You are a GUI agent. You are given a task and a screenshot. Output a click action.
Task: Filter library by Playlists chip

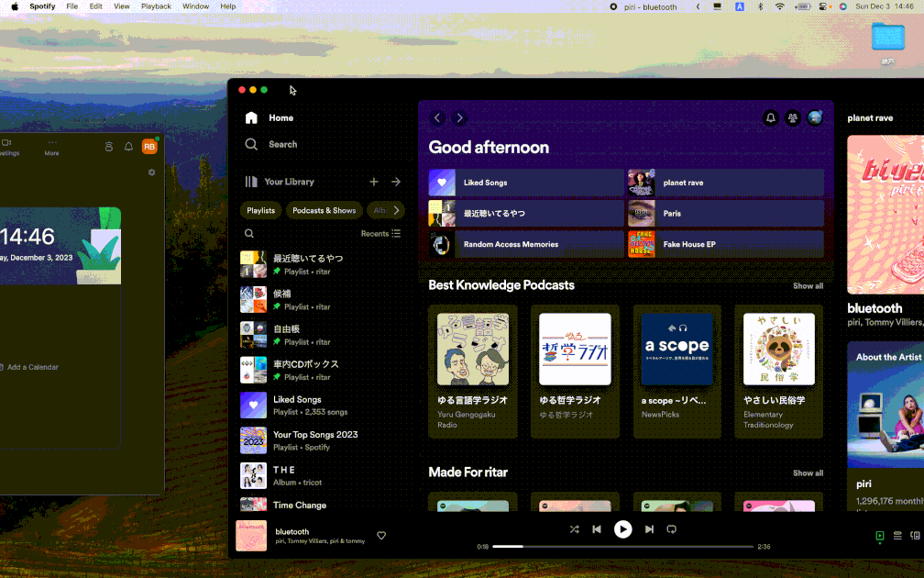click(x=260, y=211)
